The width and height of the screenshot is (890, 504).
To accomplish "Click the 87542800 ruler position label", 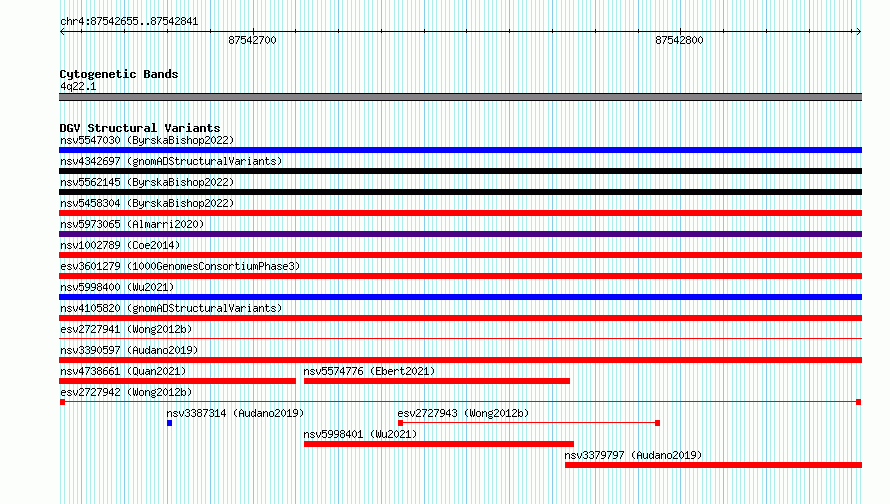I will tap(679, 40).
